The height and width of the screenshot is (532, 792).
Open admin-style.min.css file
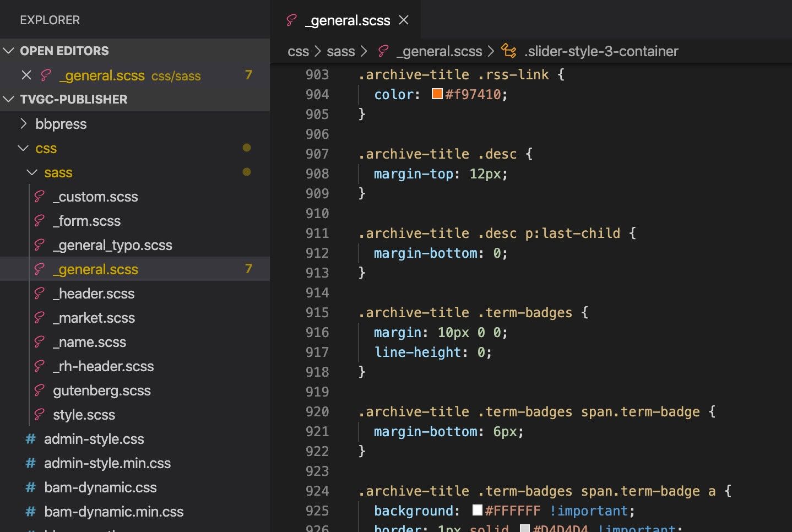point(107,463)
